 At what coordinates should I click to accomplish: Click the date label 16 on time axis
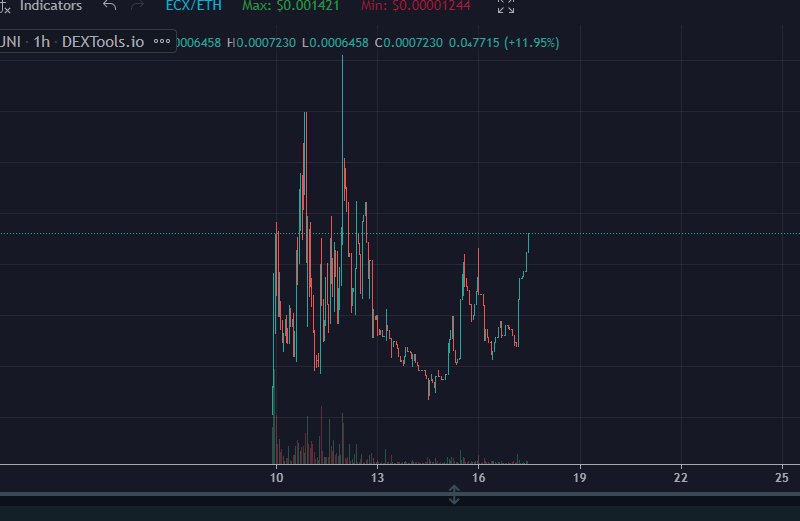479,478
